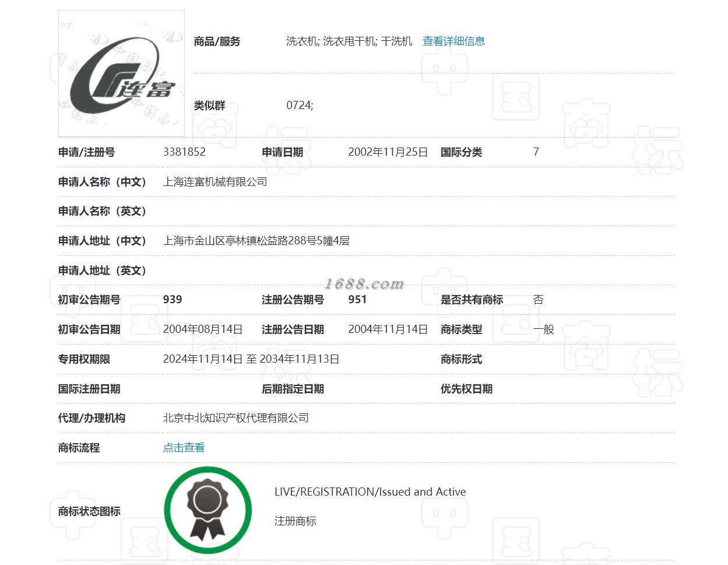Click the 申请人名称（英文） label

tap(102, 211)
